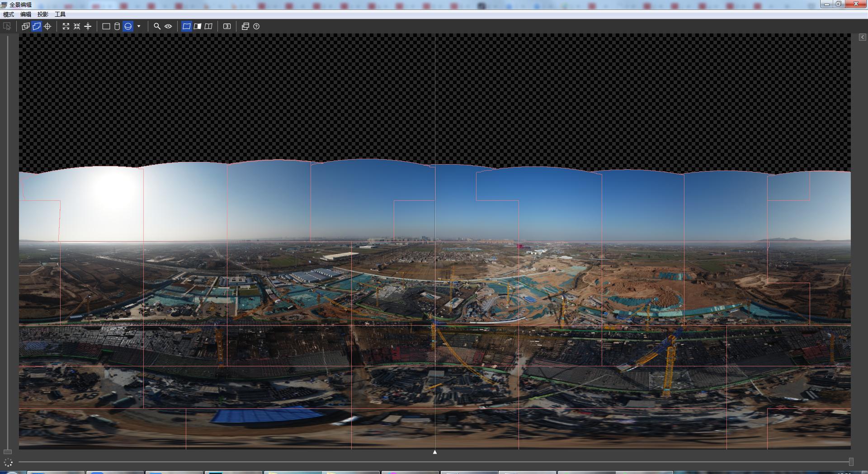Toggle the eye preview visibility icon
Image resolution: width=868 pixels, height=474 pixels.
(x=168, y=26)
